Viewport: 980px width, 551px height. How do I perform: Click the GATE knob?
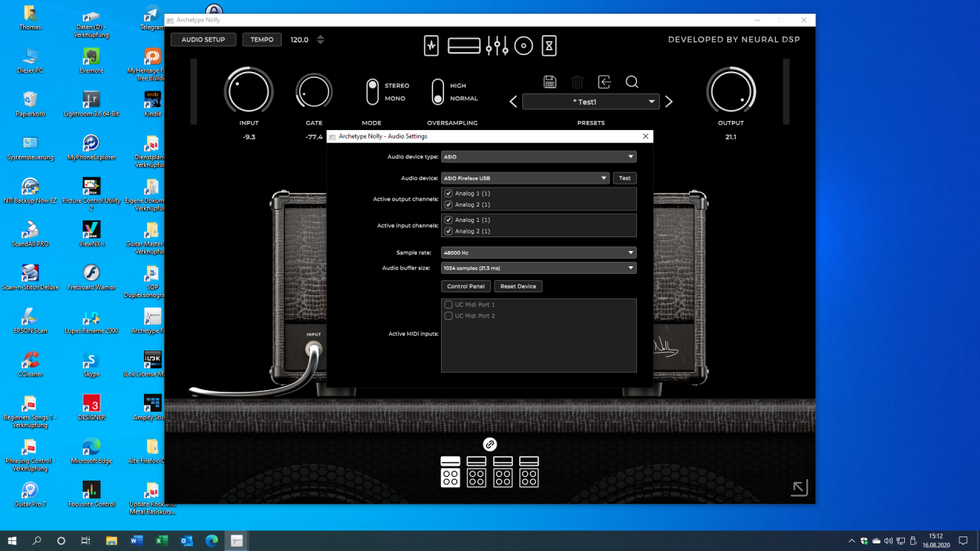314,92
